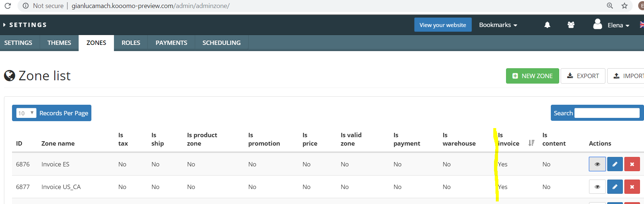This screenshot has width=644, height=204.
Task: Switch to the THEMES tab
Action: (59, 43)
